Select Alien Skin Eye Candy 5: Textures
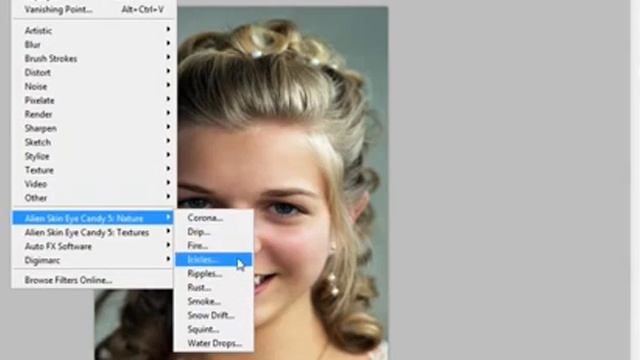640x360 pixels. tap(94, 232)
